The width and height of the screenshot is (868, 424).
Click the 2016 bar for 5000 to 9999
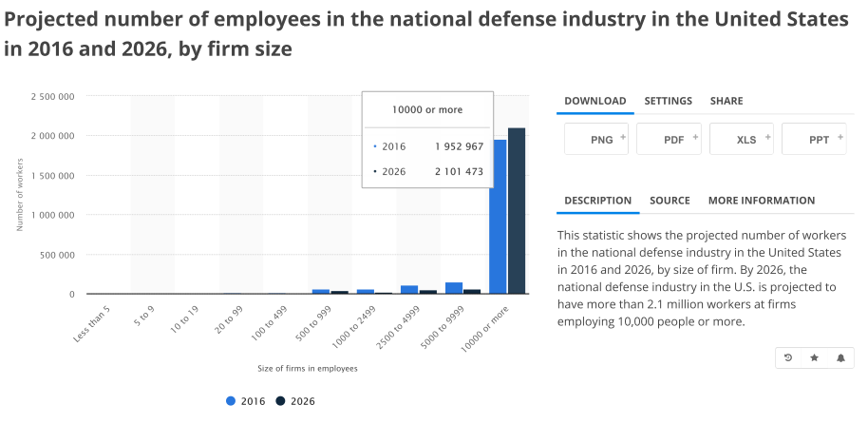pos(454,288)
